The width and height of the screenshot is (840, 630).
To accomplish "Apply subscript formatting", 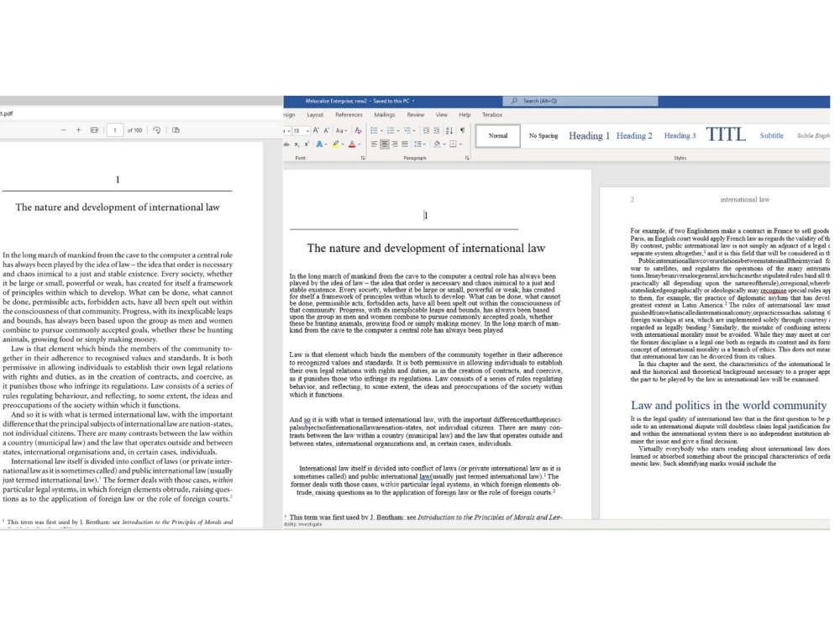I will point(297,144).
